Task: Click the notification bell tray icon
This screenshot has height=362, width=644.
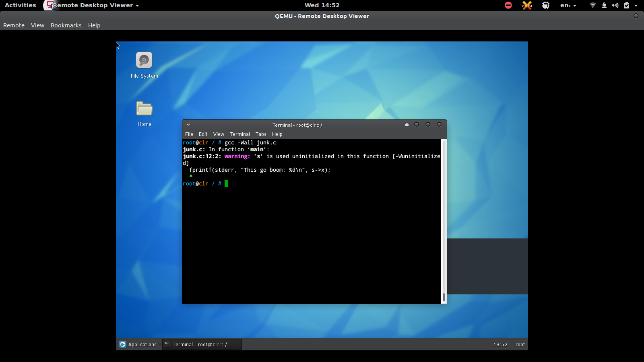Action: pyautogui.click(x=604, y=5)
